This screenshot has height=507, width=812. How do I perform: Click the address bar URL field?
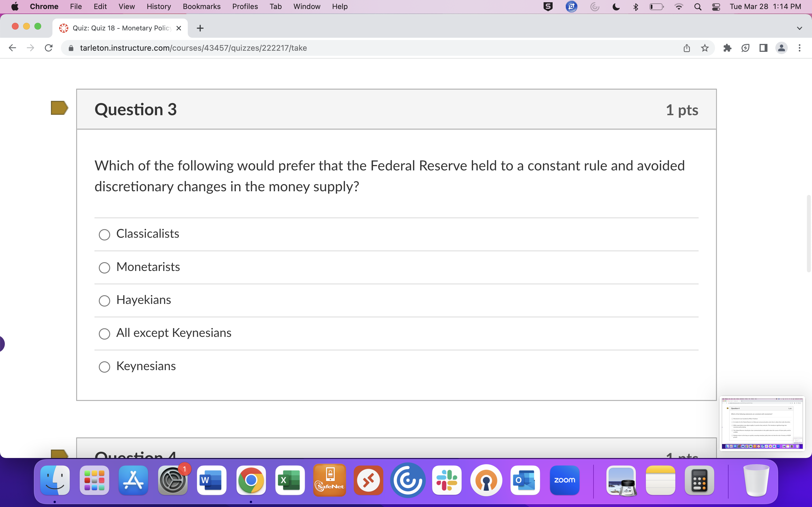[x=193, y=48]
